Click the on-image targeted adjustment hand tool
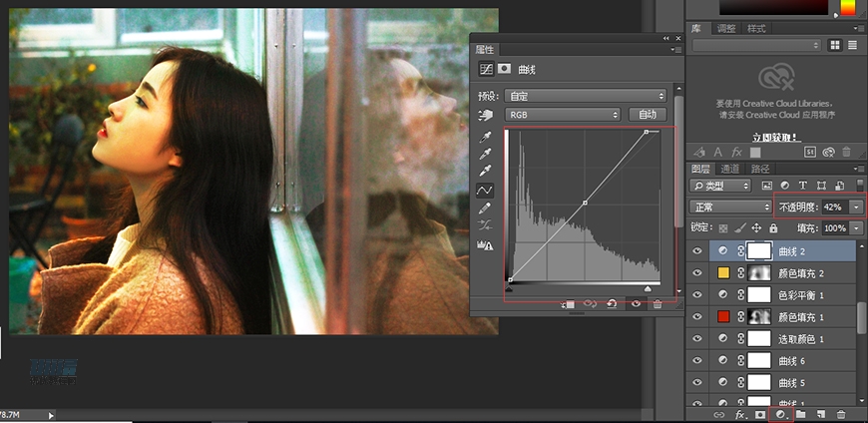 486,115
